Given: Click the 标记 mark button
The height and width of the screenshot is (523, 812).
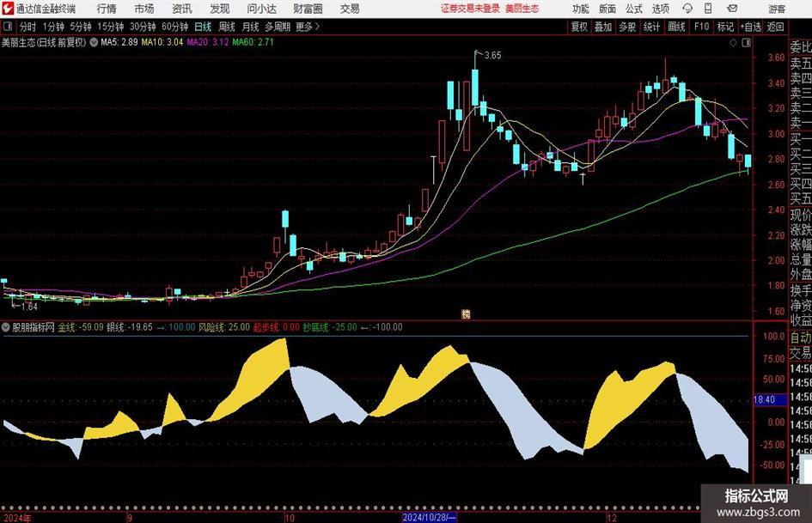Looking at the screenshot, I should [x=725, y=27].
